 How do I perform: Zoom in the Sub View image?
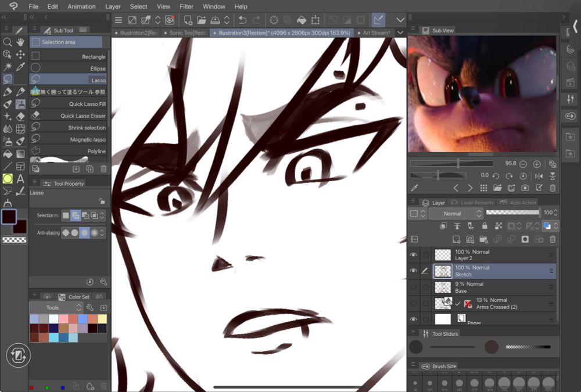[x=537, y=164]
